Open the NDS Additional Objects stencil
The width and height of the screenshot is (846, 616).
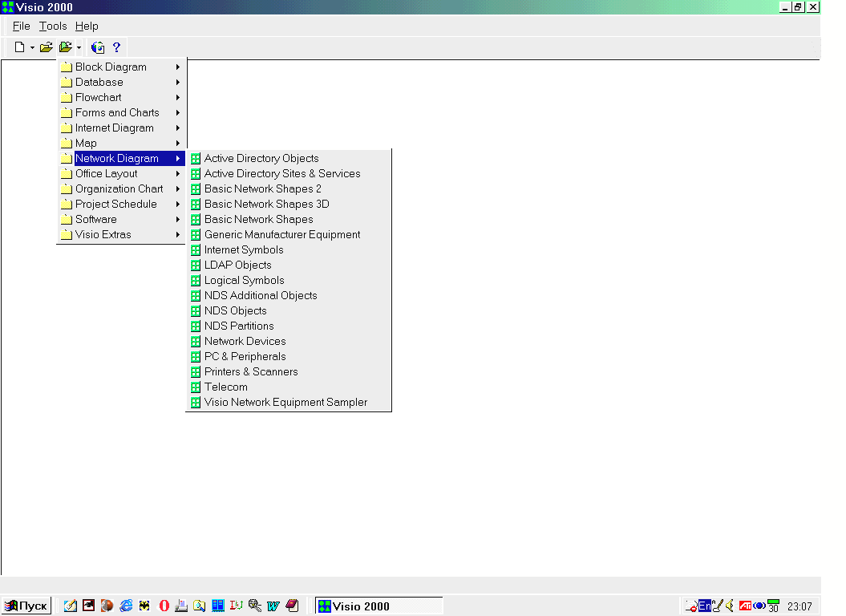[288, 295]
